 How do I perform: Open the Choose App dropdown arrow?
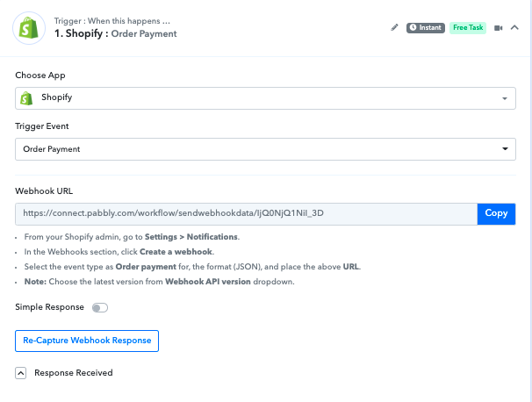(x=505, y=98)
